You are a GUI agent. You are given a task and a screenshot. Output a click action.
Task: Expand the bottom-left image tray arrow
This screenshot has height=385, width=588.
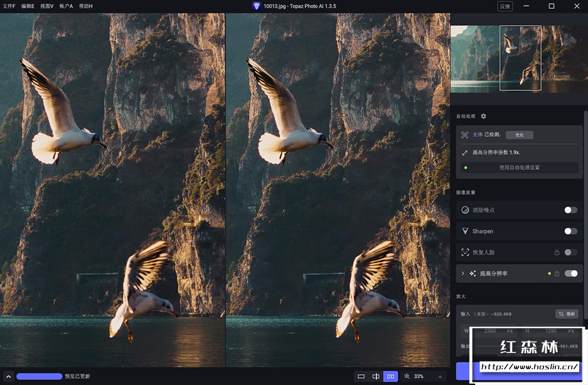coord(8,376)
